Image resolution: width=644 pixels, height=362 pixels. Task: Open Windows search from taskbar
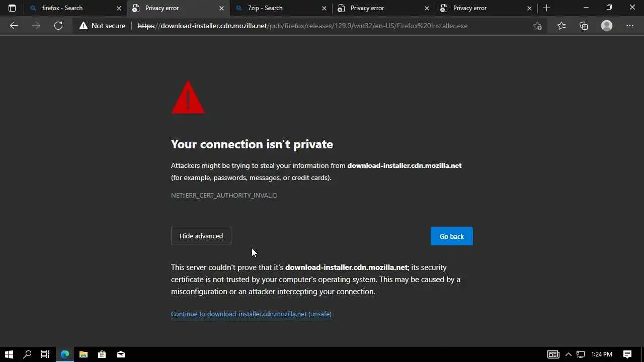[28, 354]
